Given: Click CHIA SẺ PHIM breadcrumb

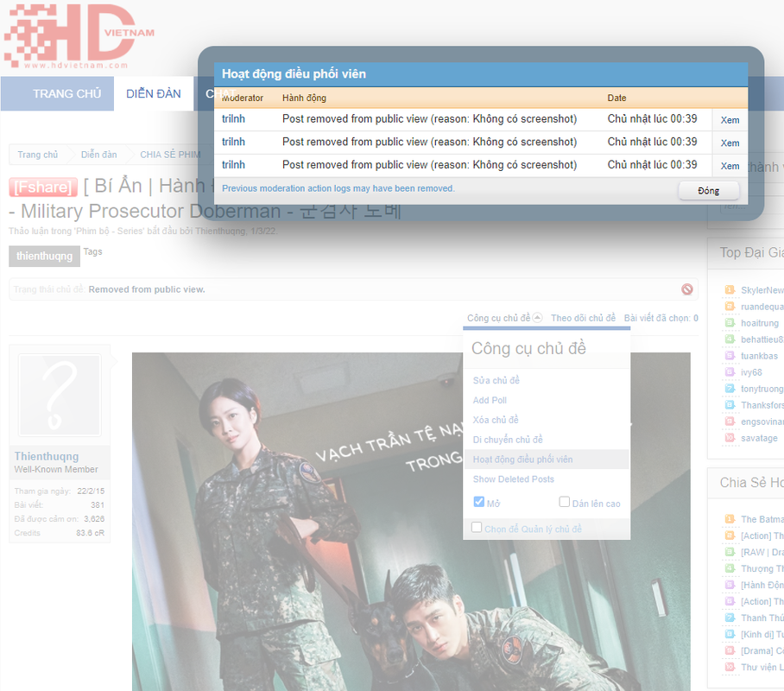Looking at the screenshot, I should (x=170, y=155).
